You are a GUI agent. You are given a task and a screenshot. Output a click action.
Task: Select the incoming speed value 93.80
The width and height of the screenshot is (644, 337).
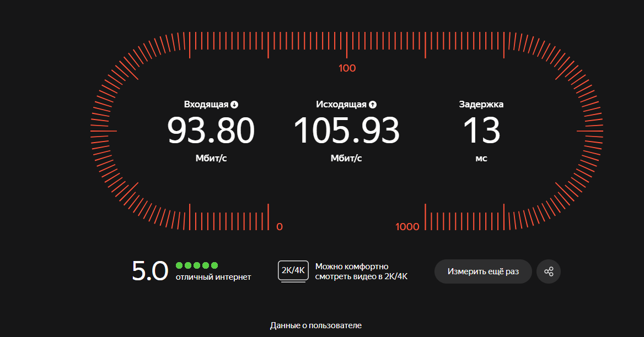tap(211, 131)
